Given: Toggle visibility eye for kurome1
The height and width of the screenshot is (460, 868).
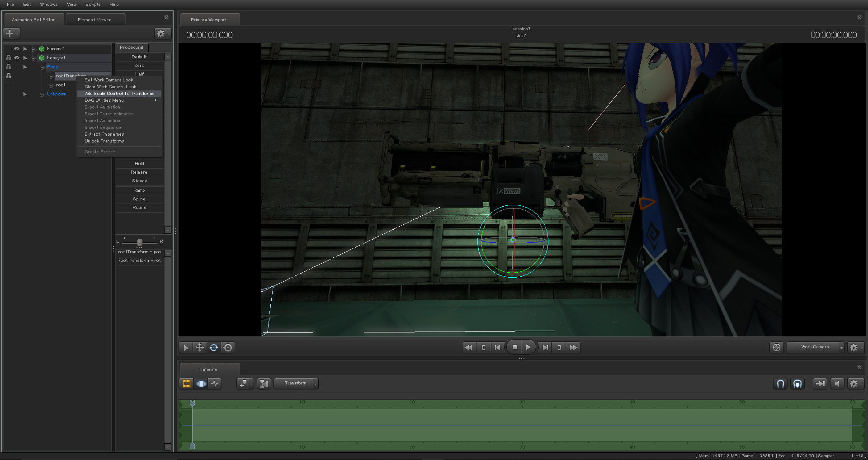Looking at the screenshot, I should pyautogui.click(x=17, y=49).
